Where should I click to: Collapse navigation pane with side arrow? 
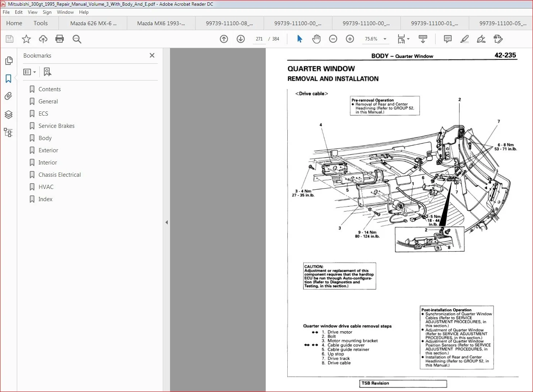[x=167, y=222]
